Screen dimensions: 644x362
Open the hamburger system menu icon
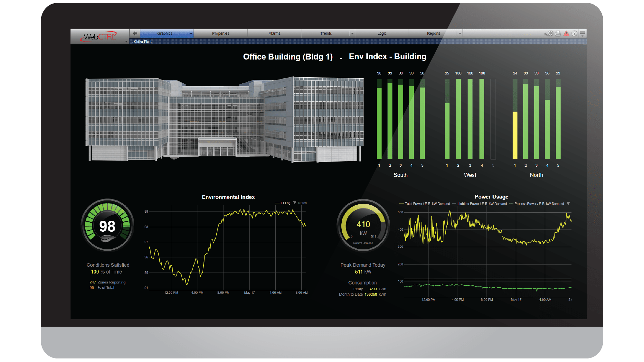582,33
